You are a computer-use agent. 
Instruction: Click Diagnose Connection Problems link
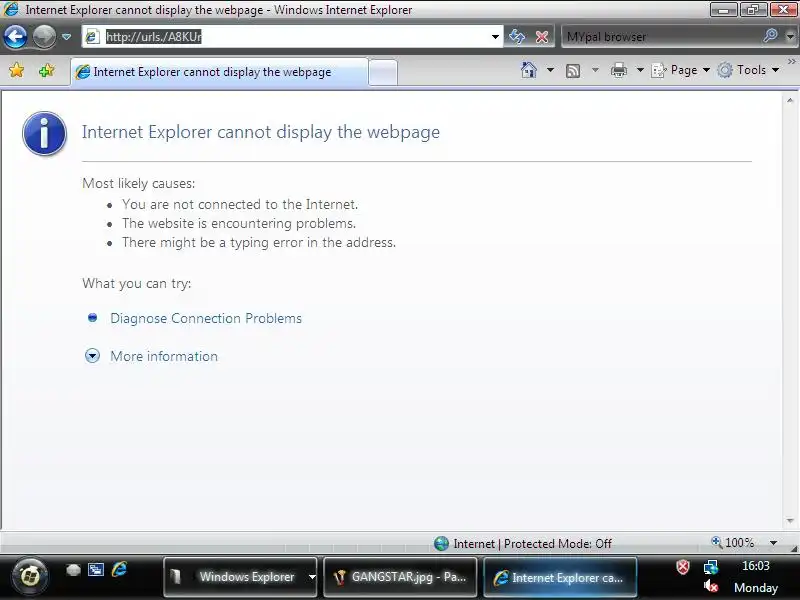click(x=206, y=318)
